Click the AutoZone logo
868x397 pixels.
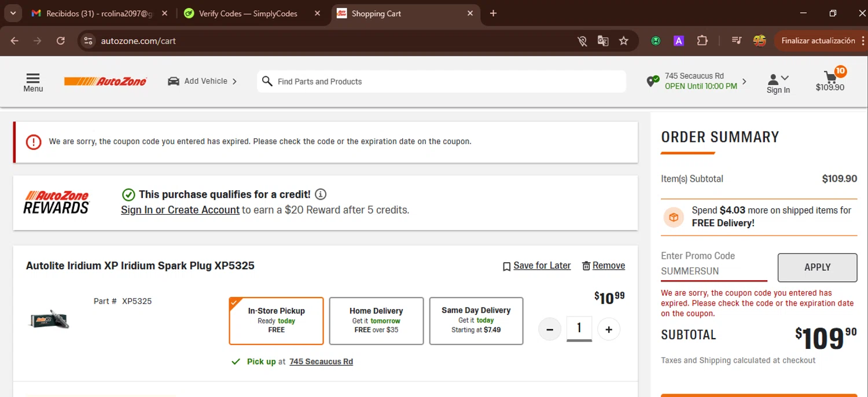point(105,82)
